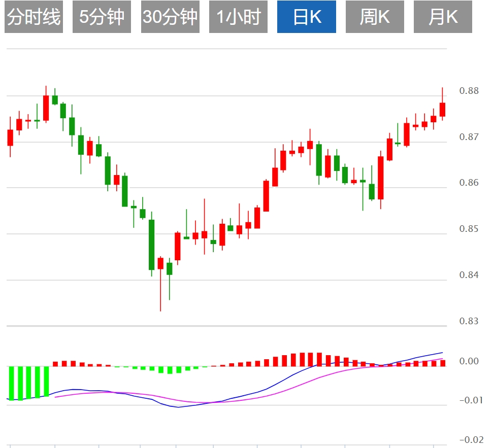Switch to the 周K weekly view
The width and height of the screenshot is (493, 448).
pos(375,17)
